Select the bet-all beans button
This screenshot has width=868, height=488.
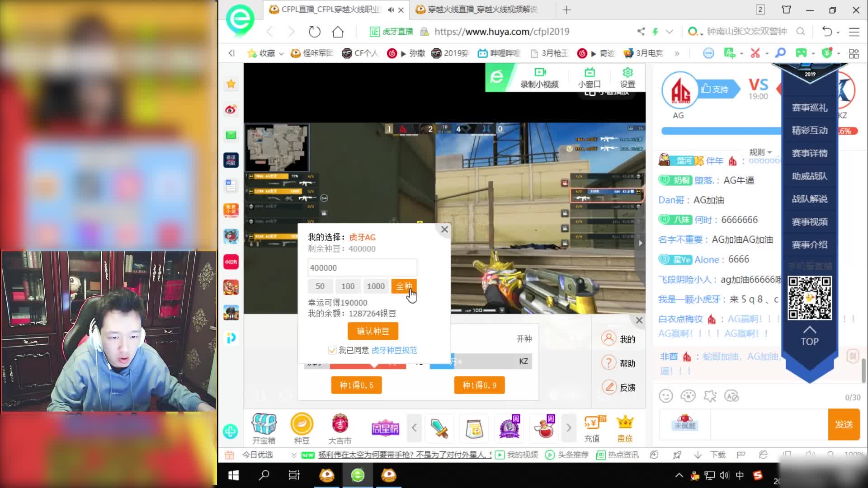pyautogui.click(x=404, y=286)
